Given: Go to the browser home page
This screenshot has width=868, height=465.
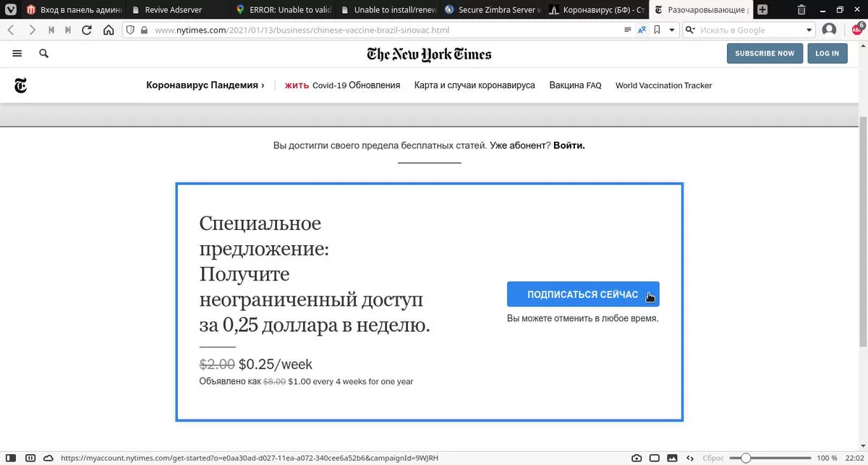Looking at the screenshot, I should (x=108, y=30).
